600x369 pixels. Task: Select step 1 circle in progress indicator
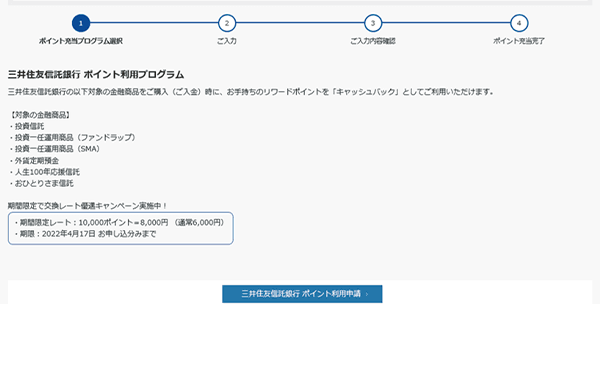pyautogui.click(x=81, y=23)
